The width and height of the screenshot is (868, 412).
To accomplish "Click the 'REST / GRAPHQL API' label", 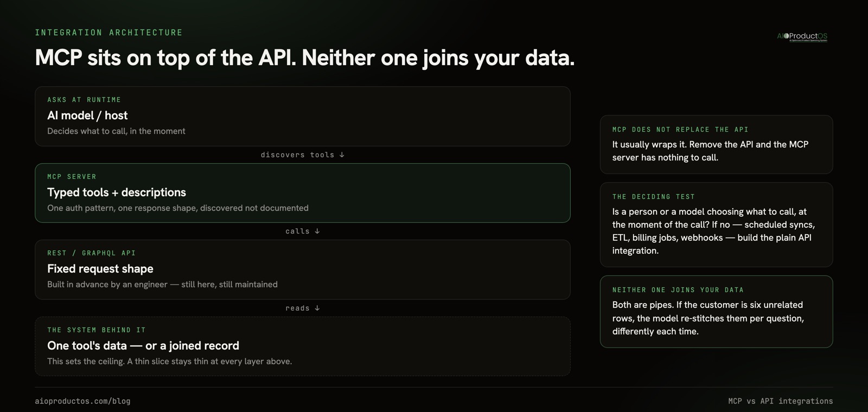I will (x=92, y=253).
